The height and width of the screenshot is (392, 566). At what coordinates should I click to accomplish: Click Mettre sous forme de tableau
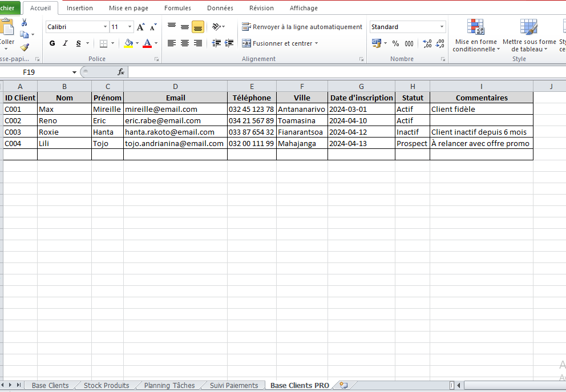(x=529, y=35)
